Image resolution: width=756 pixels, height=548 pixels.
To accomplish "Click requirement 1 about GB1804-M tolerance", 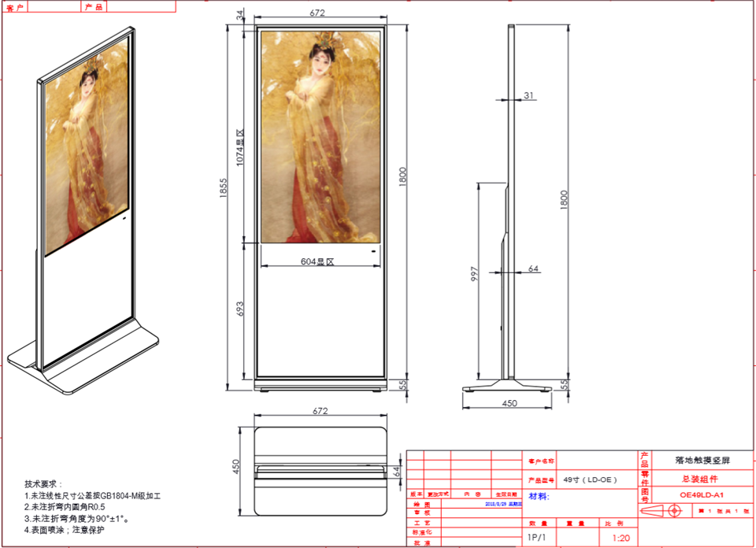I will pos(93,495).
